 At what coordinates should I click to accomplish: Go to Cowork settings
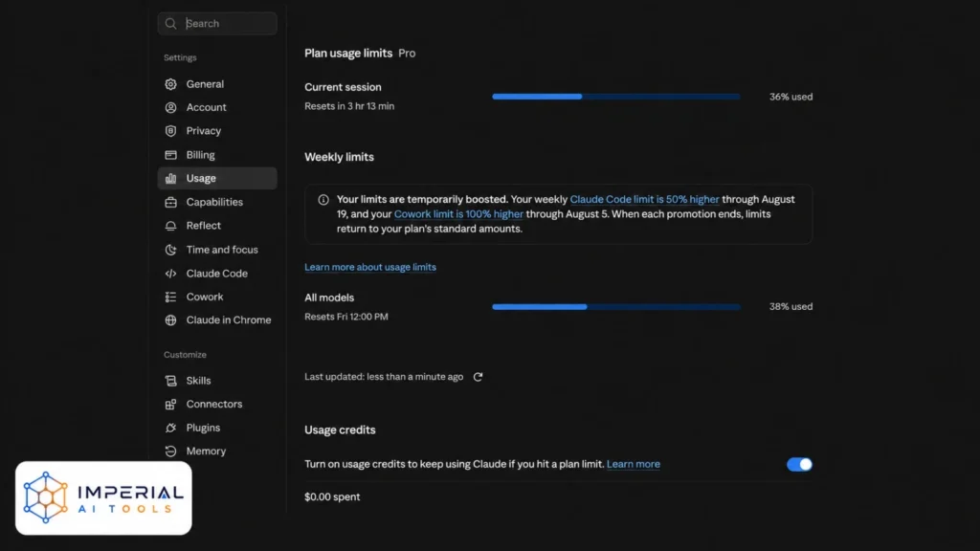217,298
